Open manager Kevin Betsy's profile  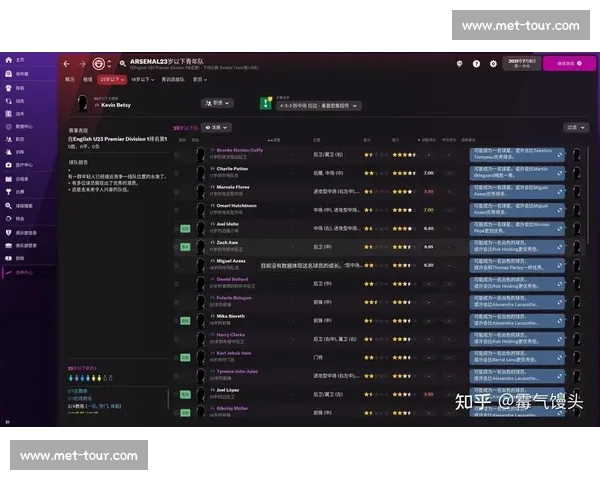point(116,105)
